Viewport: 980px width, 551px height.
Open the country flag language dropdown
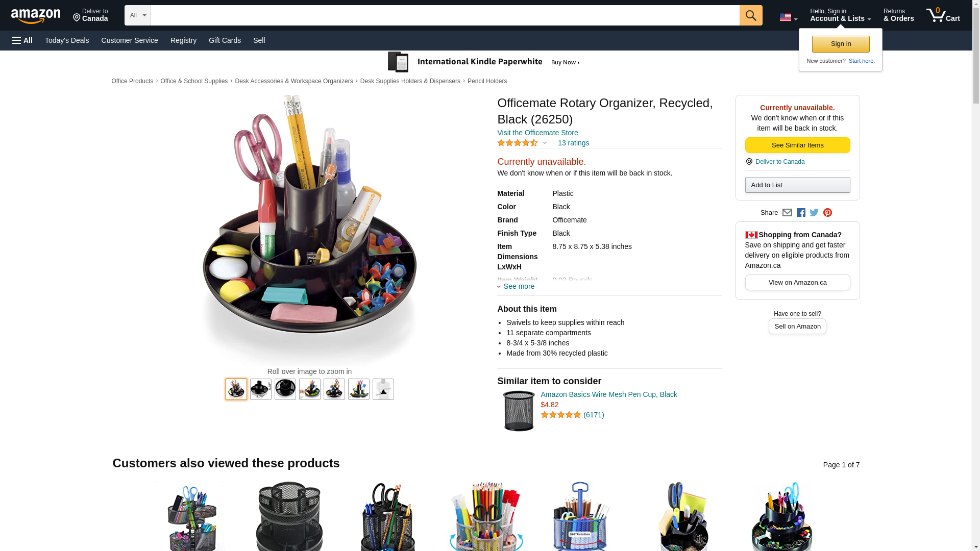789,17
